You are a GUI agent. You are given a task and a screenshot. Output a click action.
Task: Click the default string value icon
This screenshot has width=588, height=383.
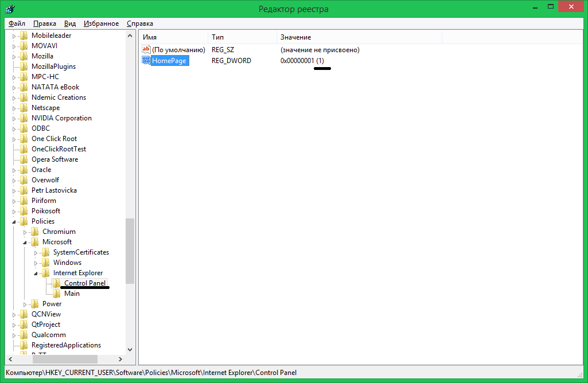(x=146, y=50)
